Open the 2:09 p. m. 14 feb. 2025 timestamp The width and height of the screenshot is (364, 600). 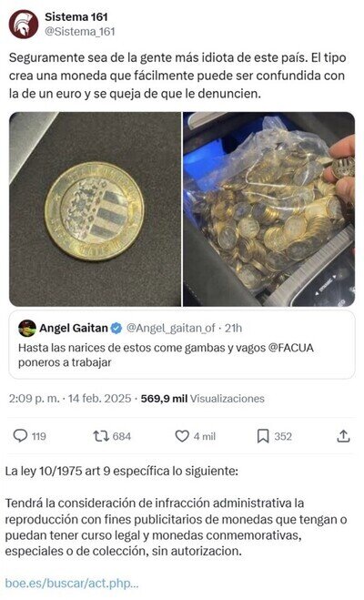(x=70, y=399)
